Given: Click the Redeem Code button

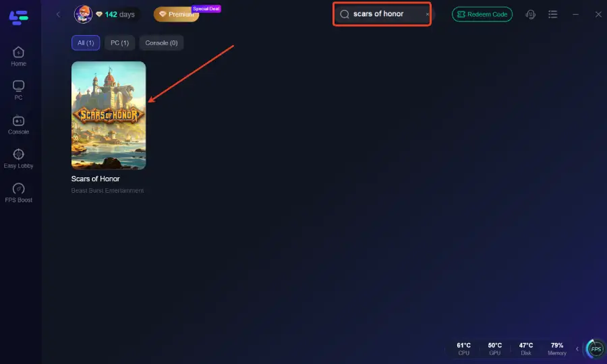Looking at the screenshot, I should coord(482,14).
